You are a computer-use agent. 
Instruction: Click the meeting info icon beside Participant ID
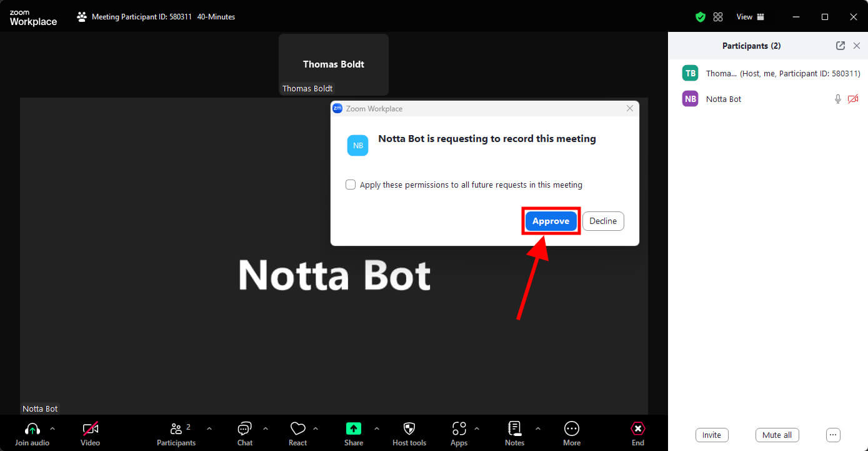pos(82,17)
